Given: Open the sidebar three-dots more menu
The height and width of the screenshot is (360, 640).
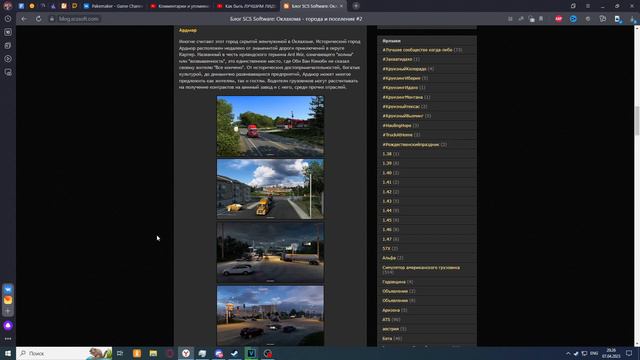Looking at the screenshot, I should point(8,339).
